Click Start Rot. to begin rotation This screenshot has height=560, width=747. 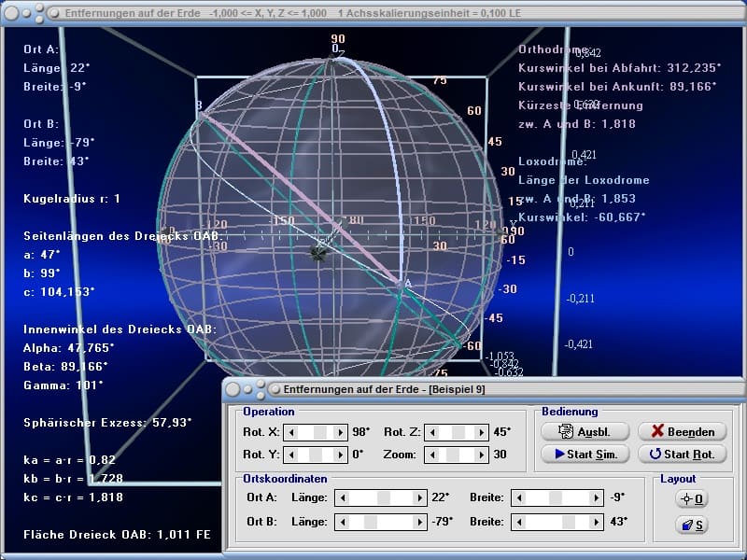(x=683, y=455)
